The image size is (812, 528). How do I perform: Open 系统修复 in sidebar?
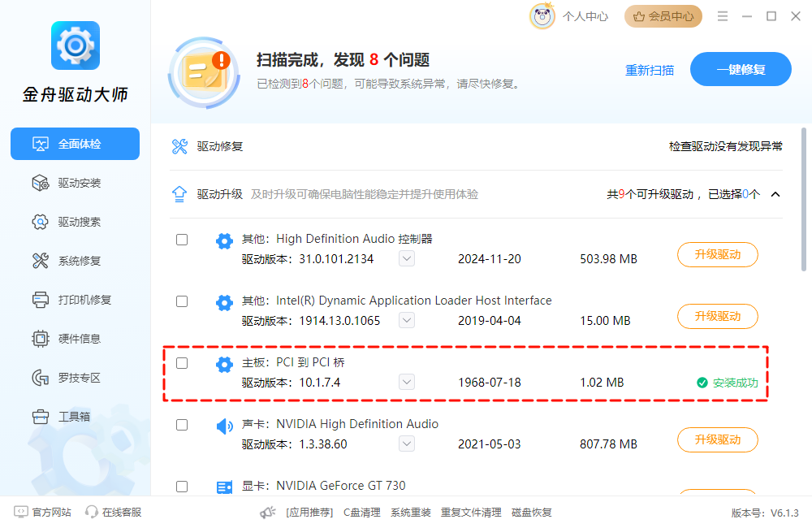coord(75,261)
